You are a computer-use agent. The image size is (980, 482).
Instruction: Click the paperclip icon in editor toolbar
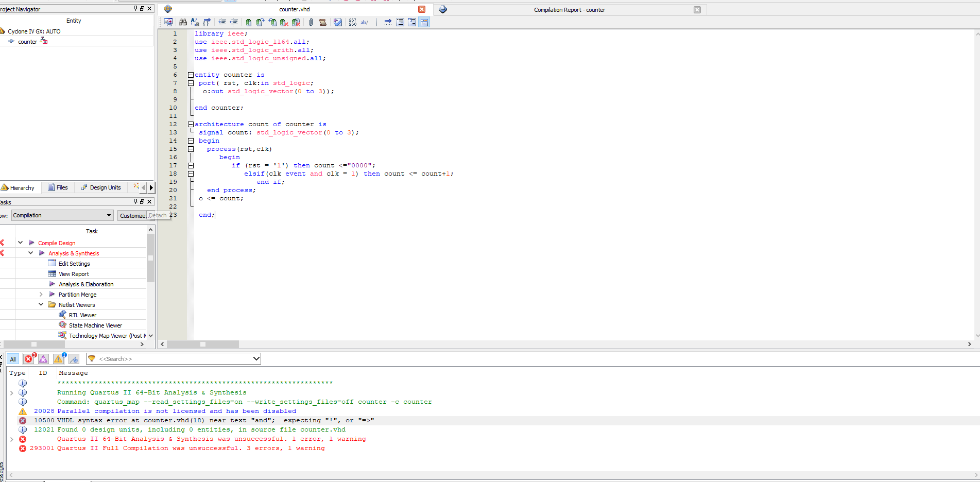311,22
